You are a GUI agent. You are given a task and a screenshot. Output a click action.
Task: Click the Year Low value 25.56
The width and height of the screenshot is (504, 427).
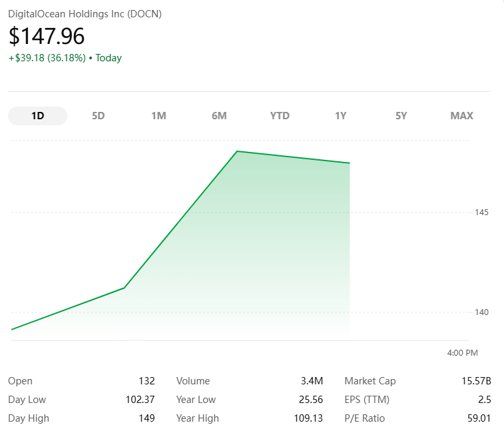coord(311,400)
